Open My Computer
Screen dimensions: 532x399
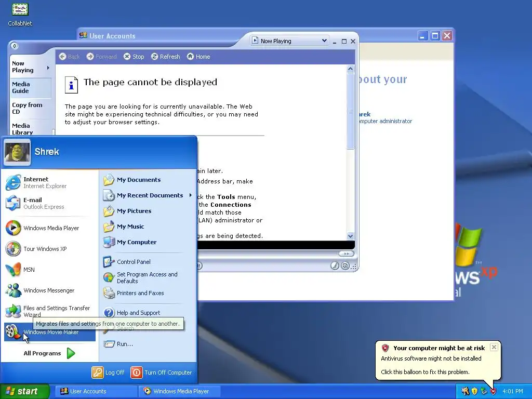[147, 242]
